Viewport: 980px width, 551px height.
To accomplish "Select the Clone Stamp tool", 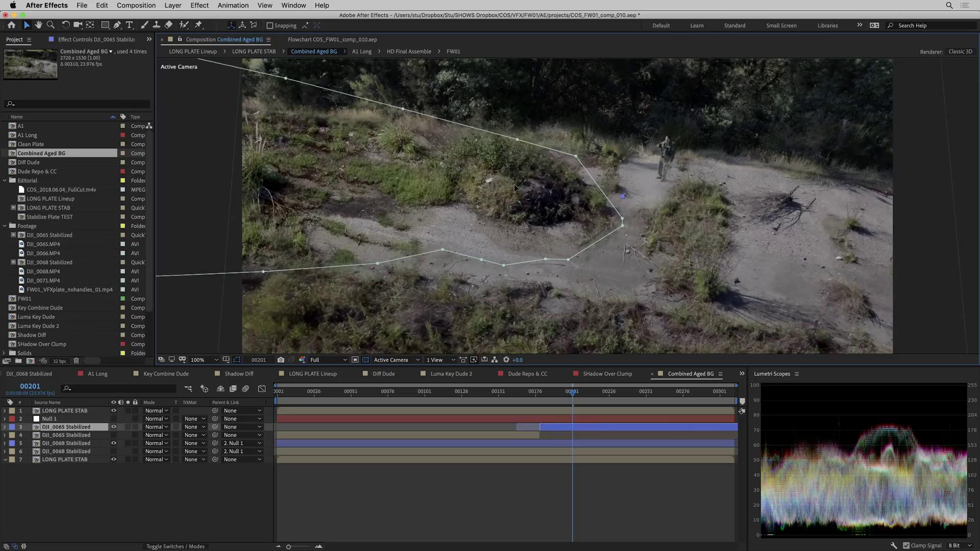I will pos(156,25).
